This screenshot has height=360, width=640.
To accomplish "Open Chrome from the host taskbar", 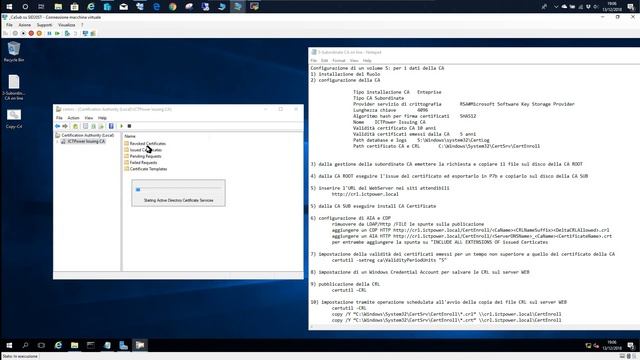I will 173,7.
